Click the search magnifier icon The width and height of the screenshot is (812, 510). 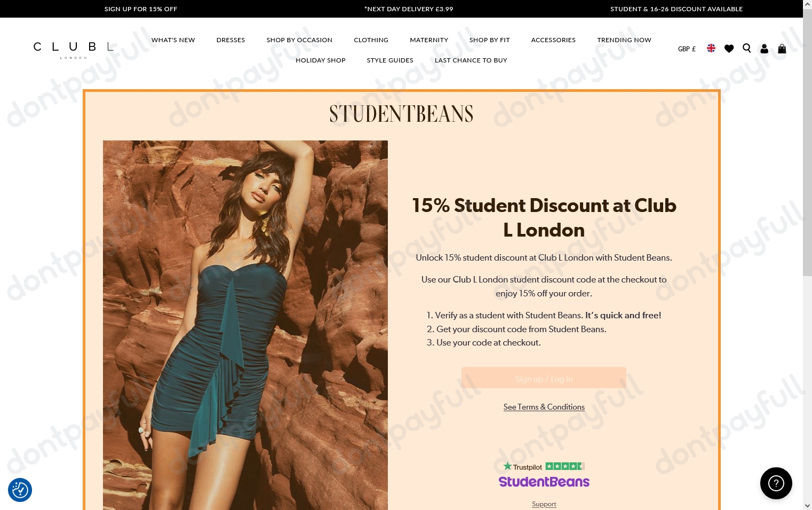coord(747,49)
